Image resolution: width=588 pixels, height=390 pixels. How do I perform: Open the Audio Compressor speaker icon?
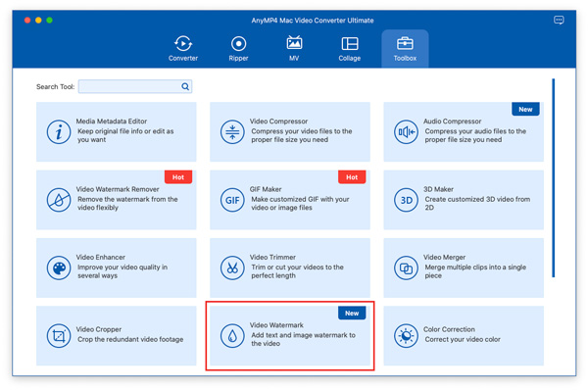406,132
